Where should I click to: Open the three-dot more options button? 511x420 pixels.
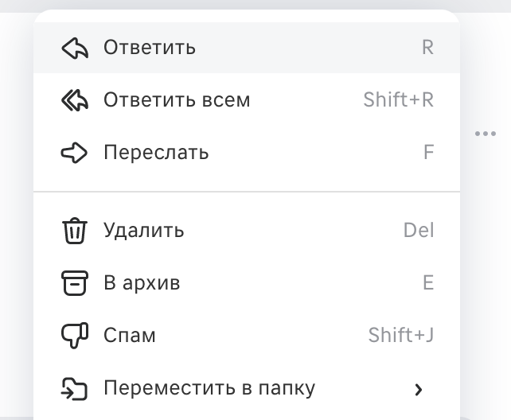point(486,134)
